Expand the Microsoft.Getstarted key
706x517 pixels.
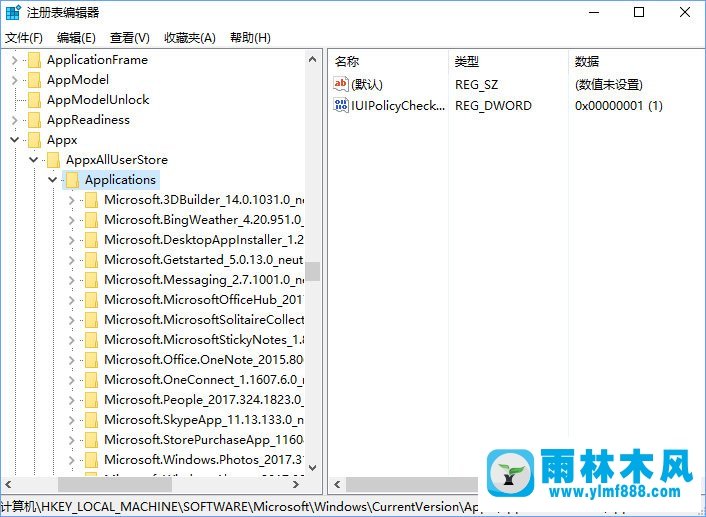point(72,260)
